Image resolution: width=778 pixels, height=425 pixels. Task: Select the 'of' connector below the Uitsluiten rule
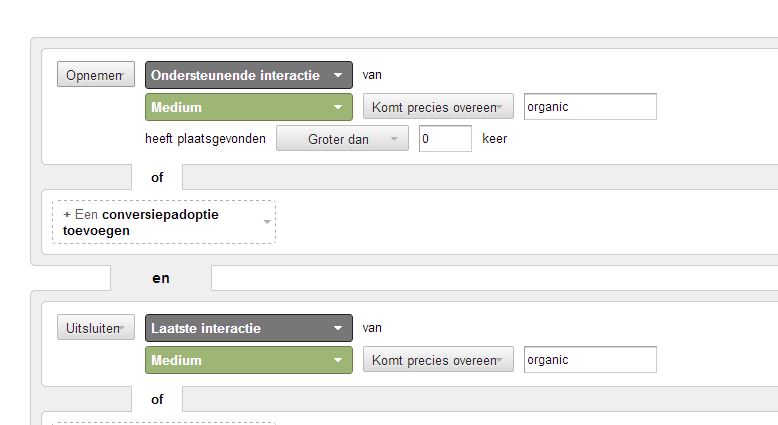coord(157,399)
